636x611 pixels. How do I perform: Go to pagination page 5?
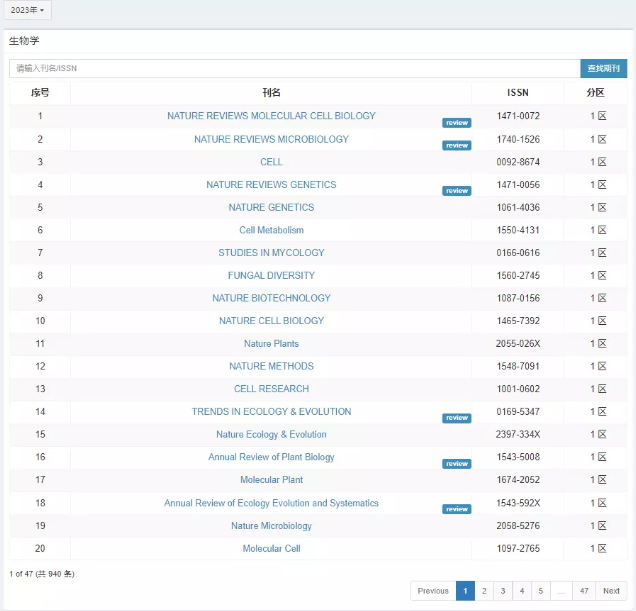[x=541, y=591]
